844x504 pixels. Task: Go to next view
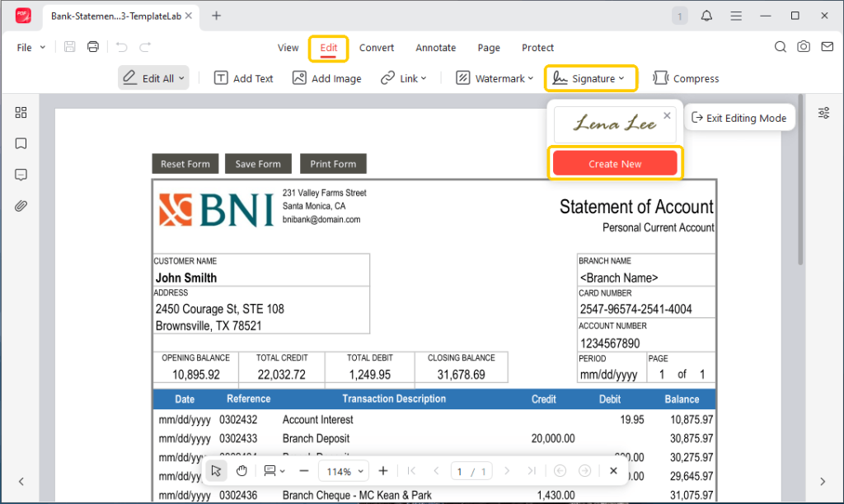tap(584, 471)
